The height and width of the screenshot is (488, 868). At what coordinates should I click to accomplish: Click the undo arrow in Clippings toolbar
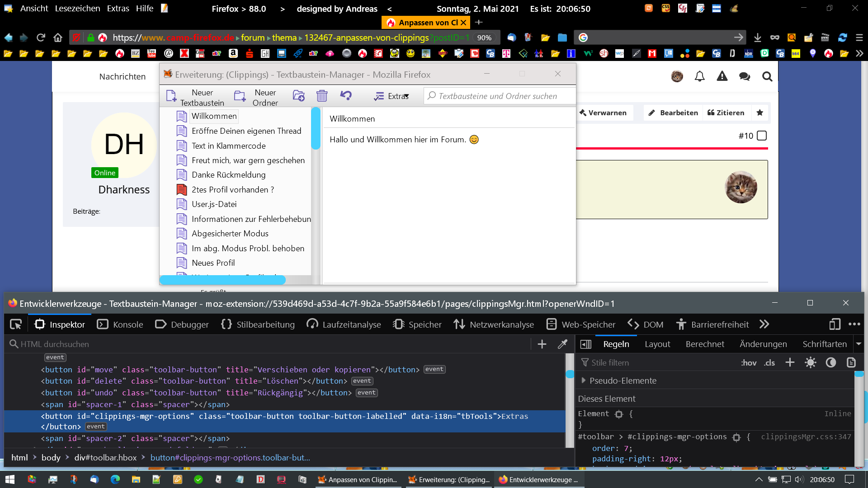click(346, 95)
